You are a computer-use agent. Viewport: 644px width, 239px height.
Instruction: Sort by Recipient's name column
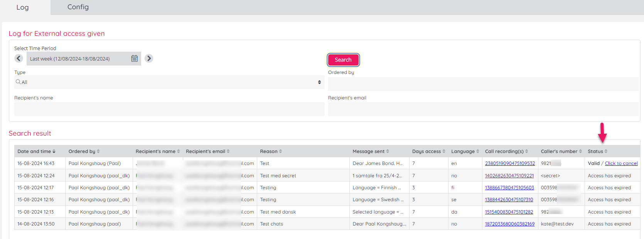(x=157, y=151)
